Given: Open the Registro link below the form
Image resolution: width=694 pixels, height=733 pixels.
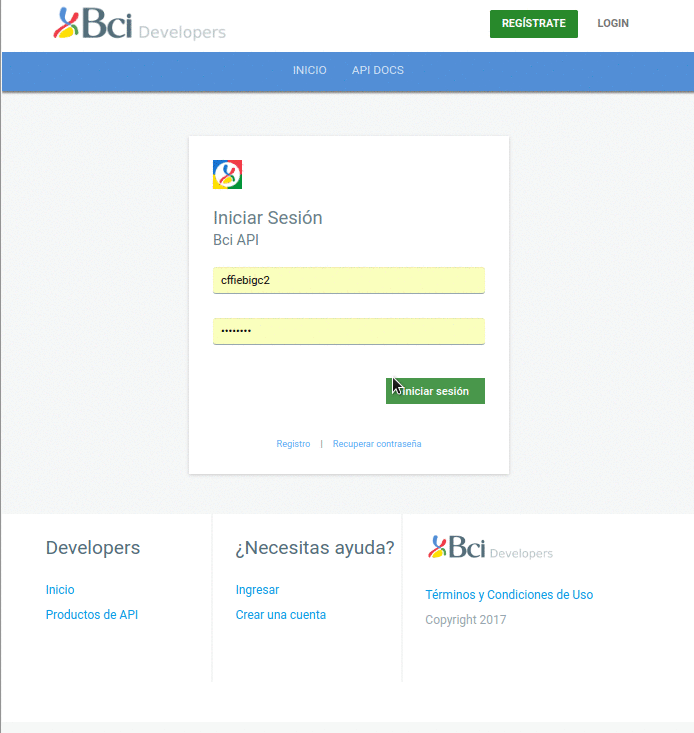Looking at the screenshot, I should tap(293, 444).
